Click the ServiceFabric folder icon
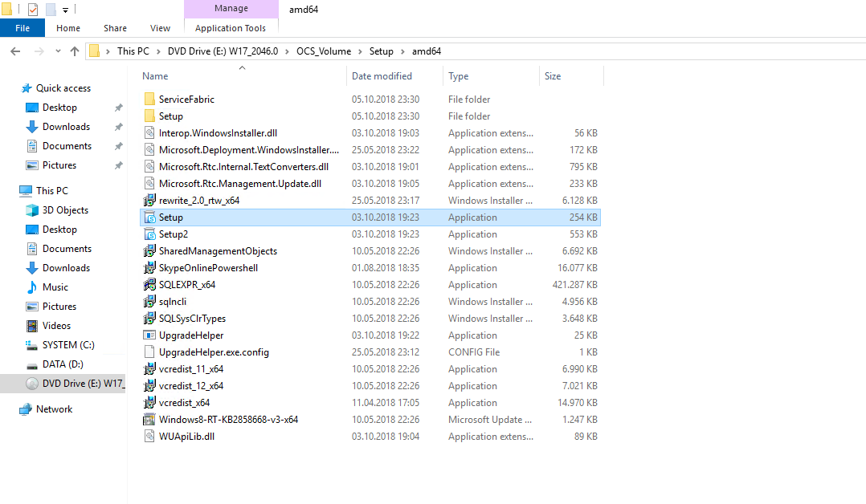The height and width of the screenshot is (504, 866). click(149, 100)
